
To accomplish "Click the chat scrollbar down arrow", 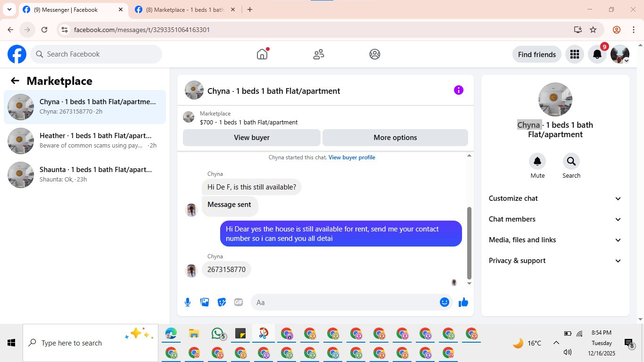I will click(x=469, y=283).
